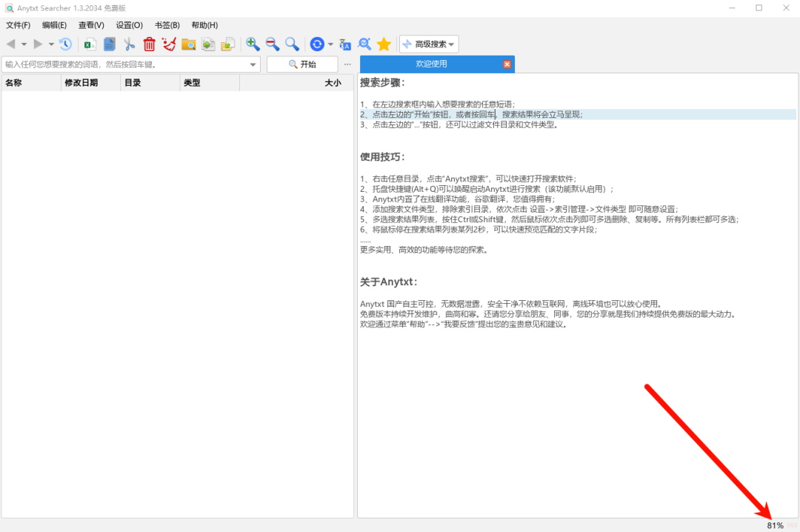Screen dimensions: 800x532
Task: Click the 关于Anytxt heading
Action: pyautogui.click(x=389, y=282)
